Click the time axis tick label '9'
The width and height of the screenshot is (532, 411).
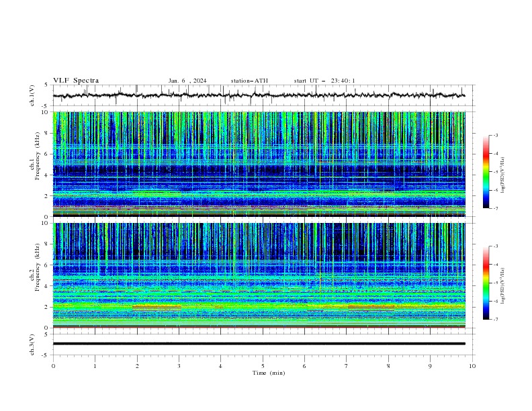click(x=430, y=366)
